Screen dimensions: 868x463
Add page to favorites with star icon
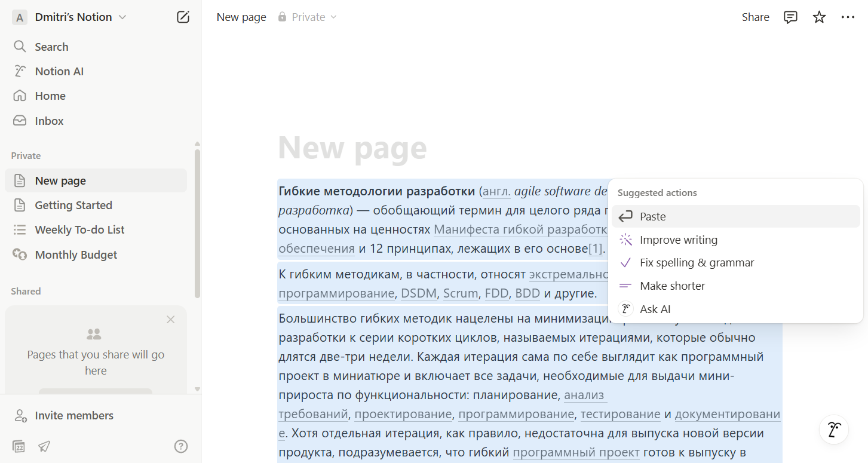pyautogui.click(x=819, y=17)
